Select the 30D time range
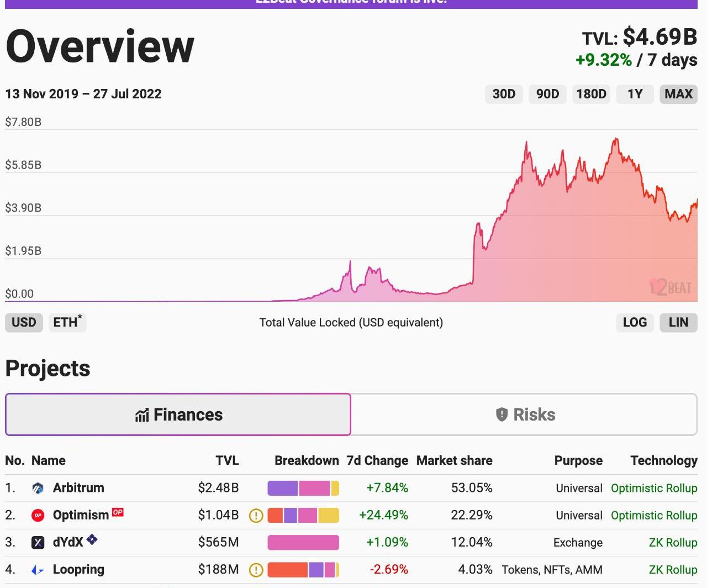707x588 pixels. point(504,94)
